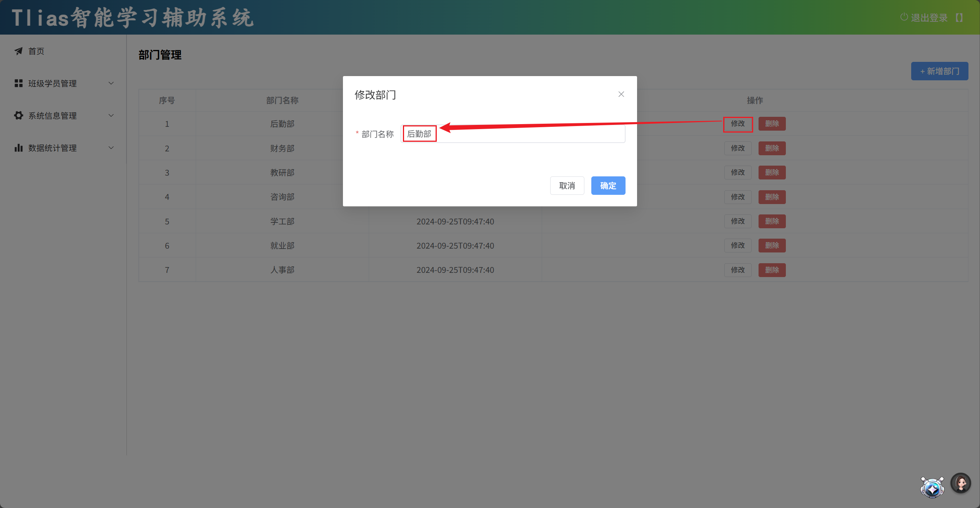
Task: Click the data statistics bar-chart icon
Action: 18,148
